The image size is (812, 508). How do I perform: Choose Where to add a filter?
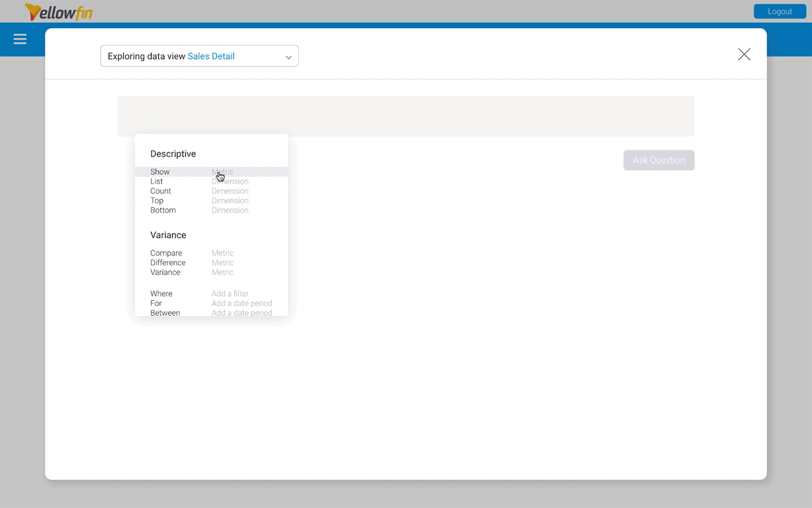click(x=161, y=294)
